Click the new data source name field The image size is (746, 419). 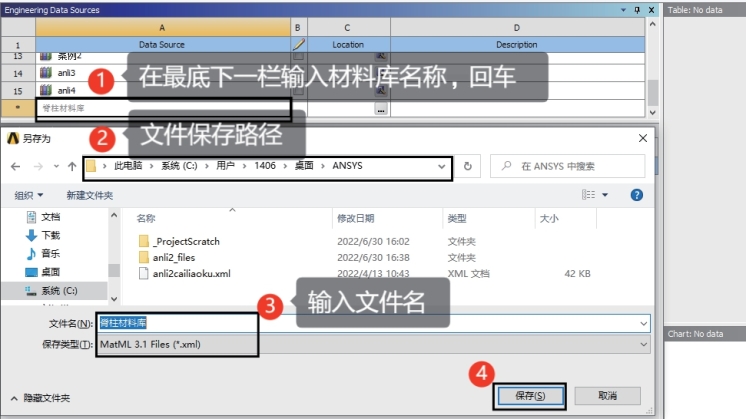click(164, 108)
